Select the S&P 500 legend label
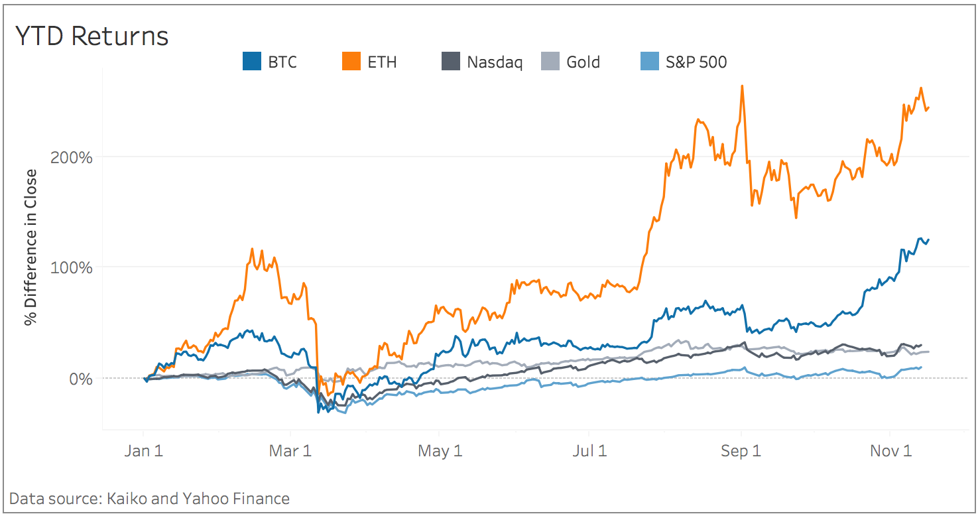The width and height of the screenshot is (980, 520). 696,62
